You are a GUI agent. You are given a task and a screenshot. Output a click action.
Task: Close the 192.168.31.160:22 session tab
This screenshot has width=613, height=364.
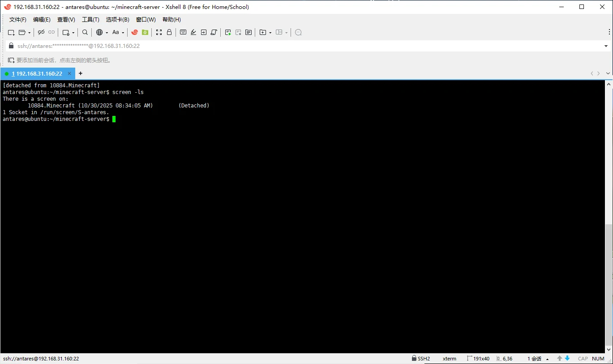point(69,73)
